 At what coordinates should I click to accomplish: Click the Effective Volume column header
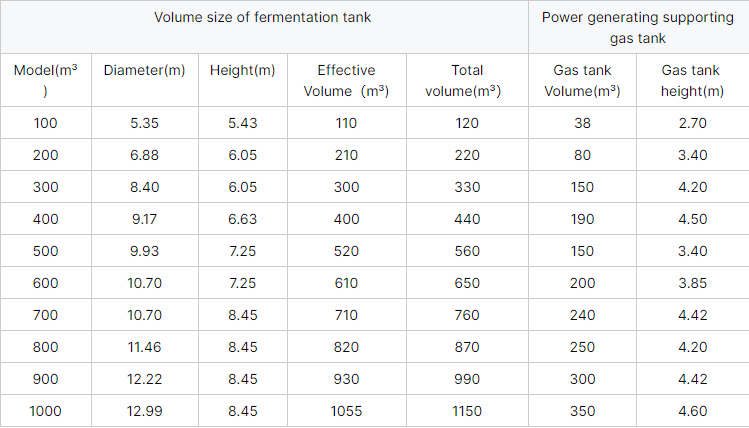[346, 80]
